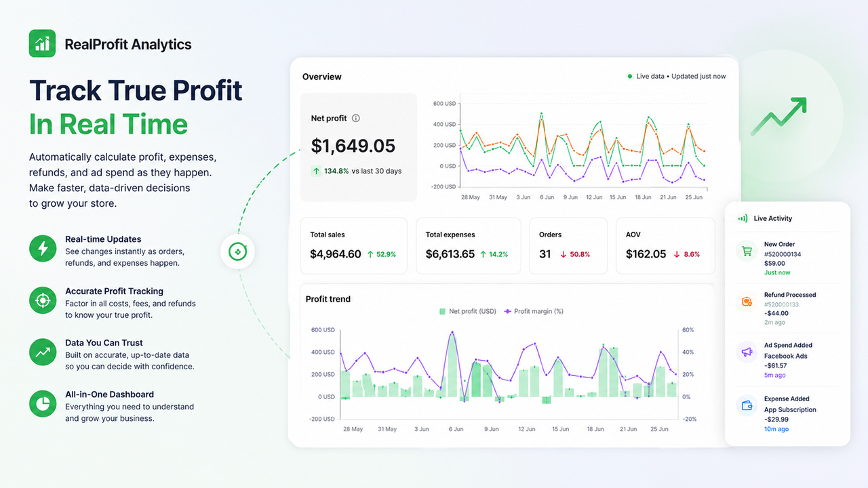Open the Orders metric card

tap(568, 245)
